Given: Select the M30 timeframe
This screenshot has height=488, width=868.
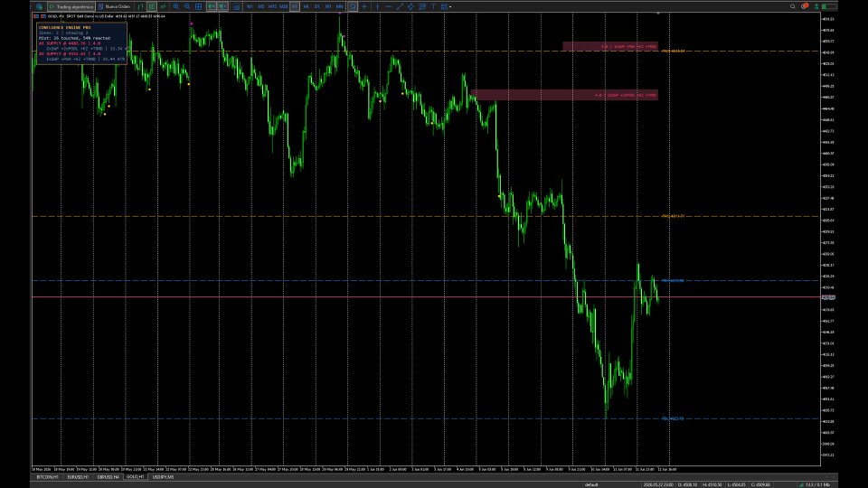Looking at the screenshot, I should 284,6.
